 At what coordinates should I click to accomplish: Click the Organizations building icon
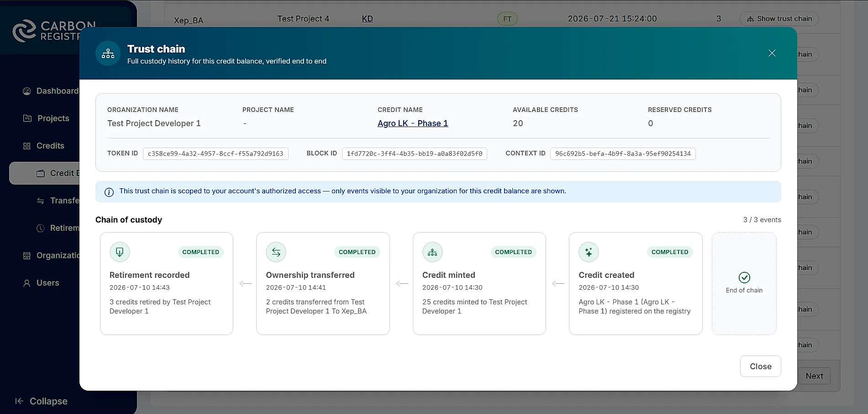click(27, 255)
